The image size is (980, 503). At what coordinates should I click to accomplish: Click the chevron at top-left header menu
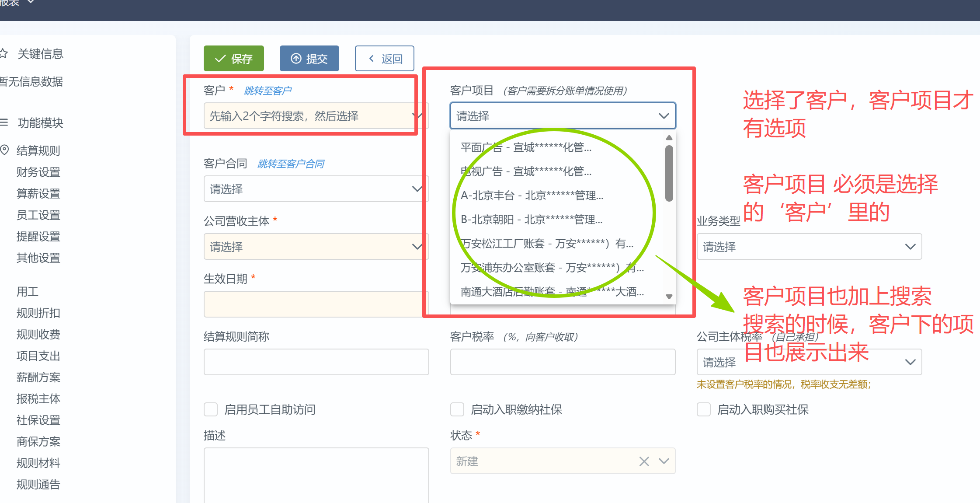31,2
